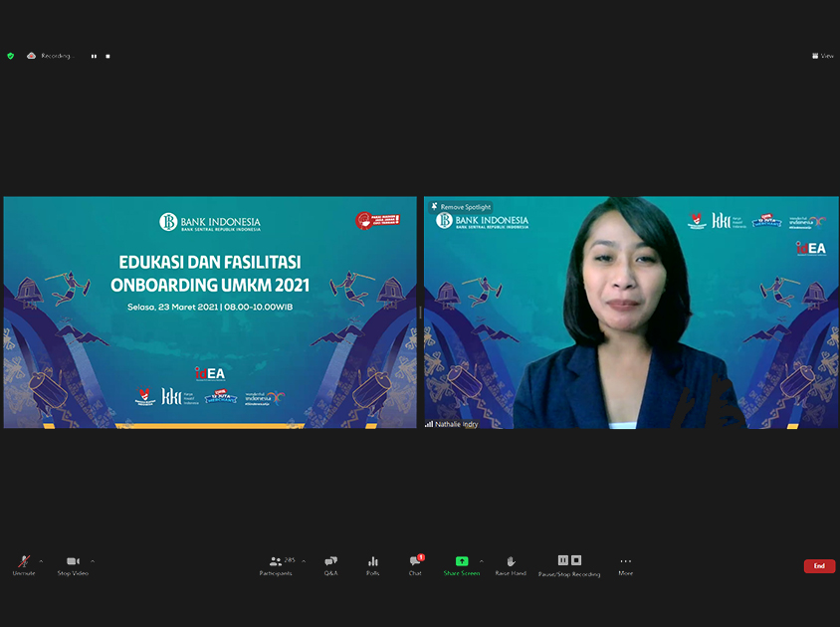Open the More options menu
Image resolution: width=840 pixels, height=627 pixels.
626,565
